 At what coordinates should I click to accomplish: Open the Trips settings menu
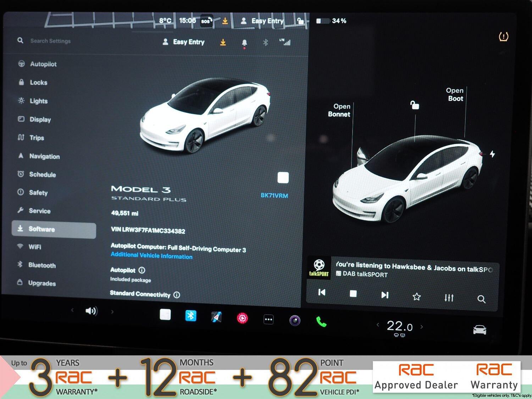37,138
